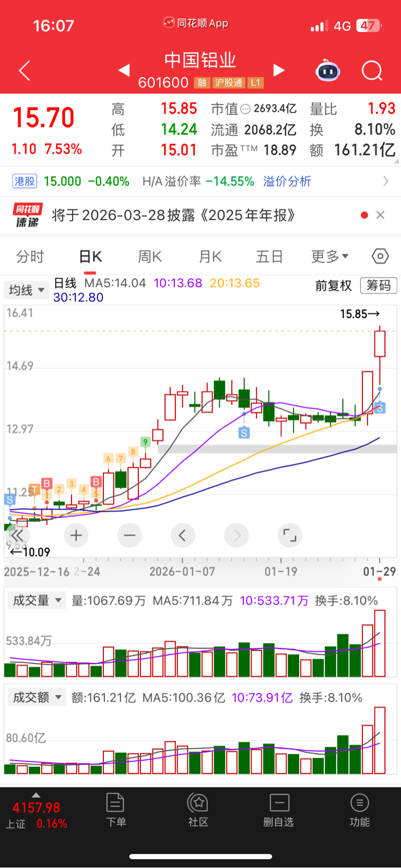
Task: Switch to 分时 tab
Action: pyautogui.click(x=30, y=256)
